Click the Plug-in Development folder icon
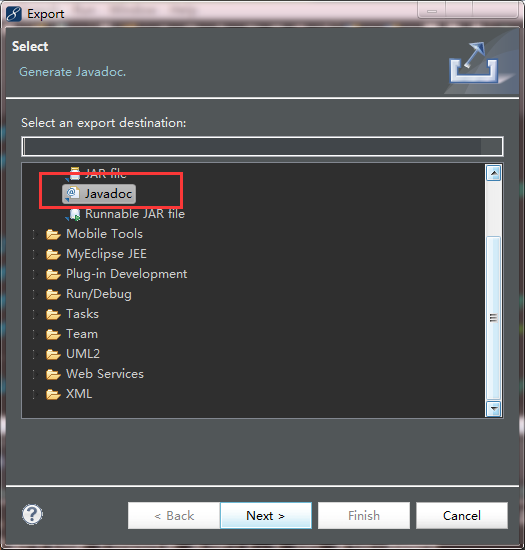This screenshot has height=550, width=525. (x=53, y=274)
